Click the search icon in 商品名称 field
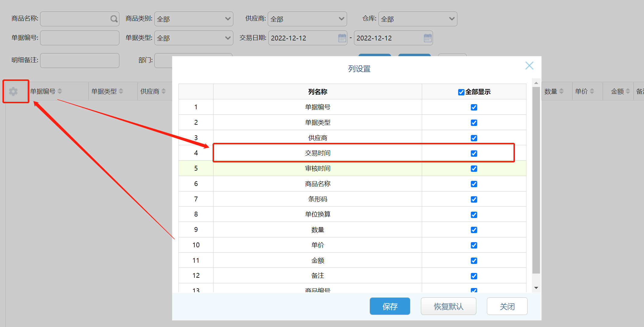The image size is (644, 327). (x=114, y=19)
